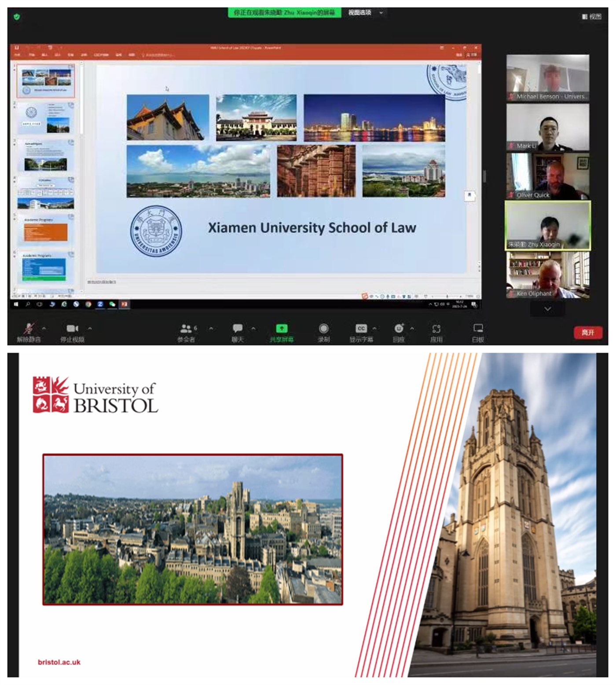The width and height of the screenshot is (616, 685).
Task: Select second slide thumbnail in PowerPoint panel
Action: pos(46,119)
